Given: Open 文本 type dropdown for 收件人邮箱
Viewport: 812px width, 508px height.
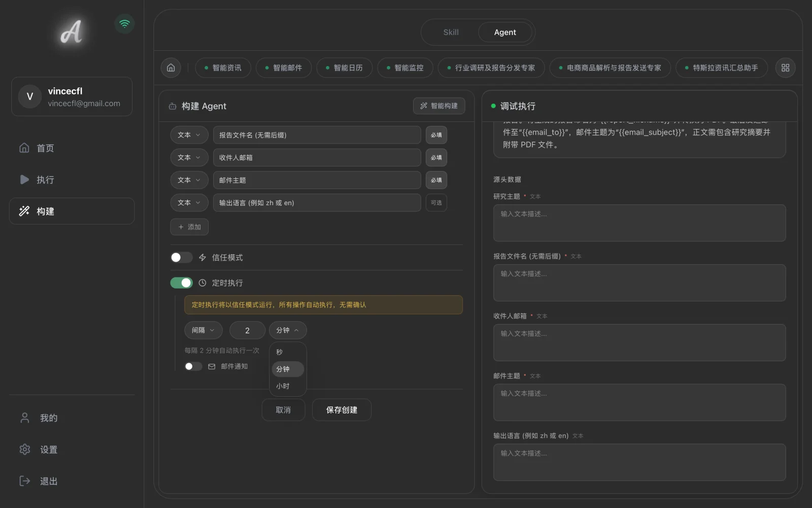Looking at the screenshot, I should [189, 157].
